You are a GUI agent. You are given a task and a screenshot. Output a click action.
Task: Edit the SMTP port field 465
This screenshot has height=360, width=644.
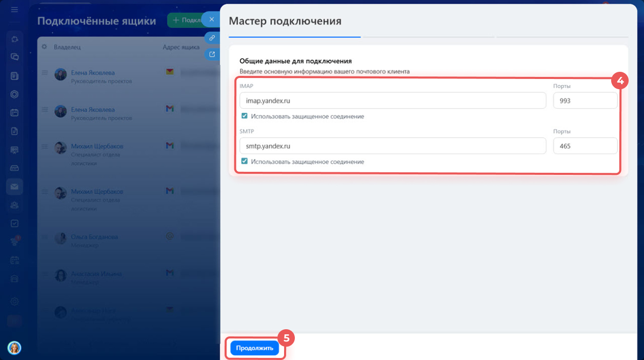pos(585,146)
